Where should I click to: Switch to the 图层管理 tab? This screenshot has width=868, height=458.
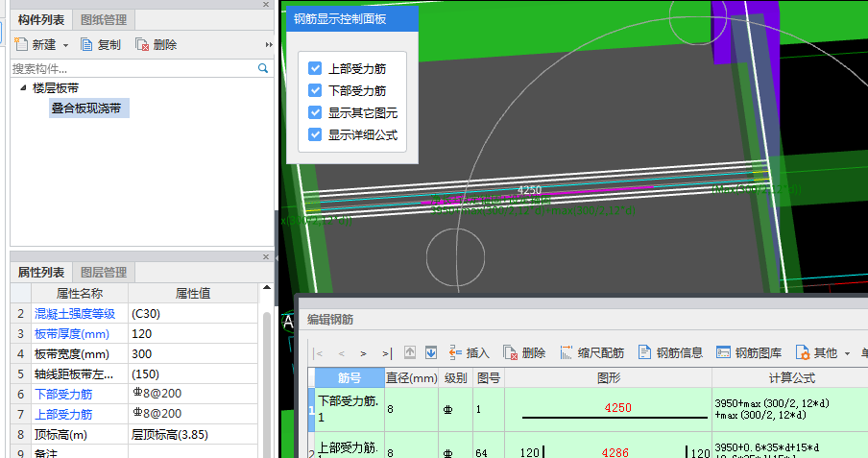pos(104,273)
